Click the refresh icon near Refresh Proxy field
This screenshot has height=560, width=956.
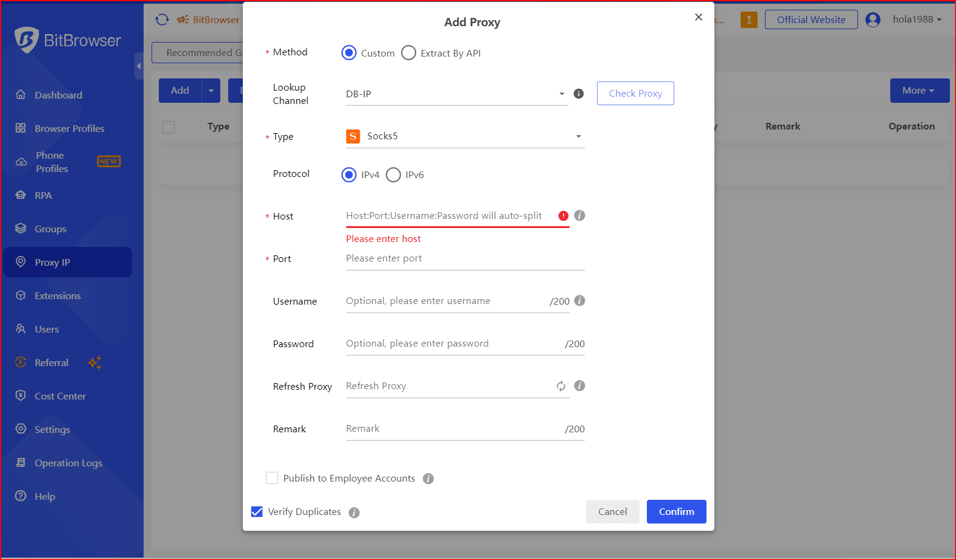click(560, 385)
